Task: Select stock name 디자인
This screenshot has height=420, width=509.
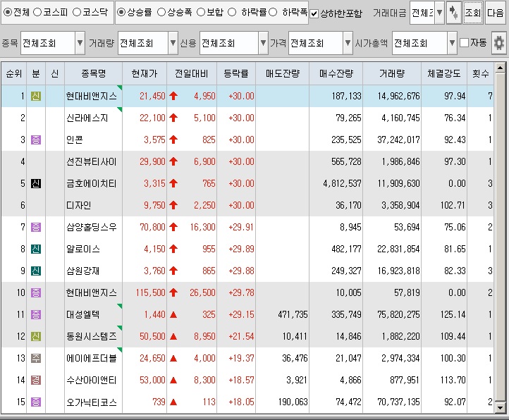Action: (78, 205)
